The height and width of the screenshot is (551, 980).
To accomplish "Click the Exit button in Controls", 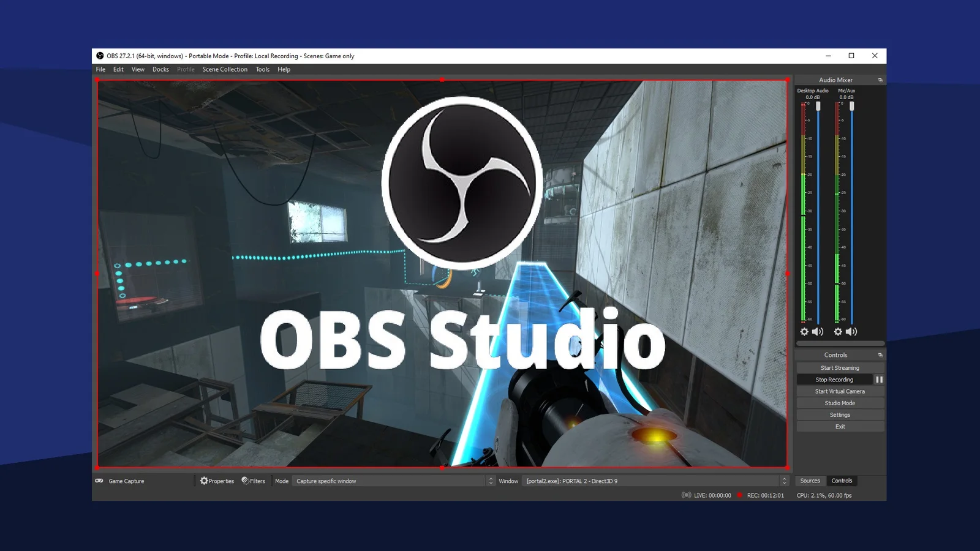I will [840, 427].
